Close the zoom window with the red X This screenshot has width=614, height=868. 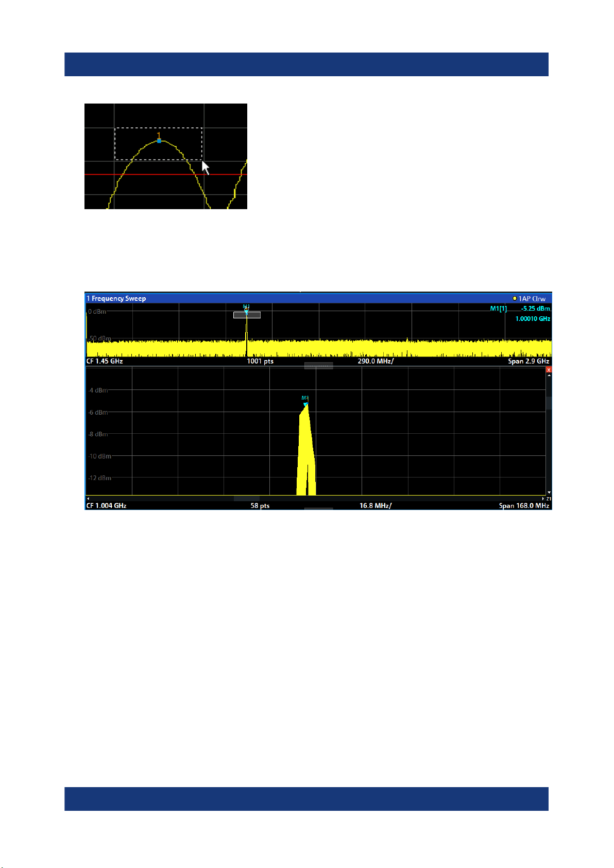(549, 370)
